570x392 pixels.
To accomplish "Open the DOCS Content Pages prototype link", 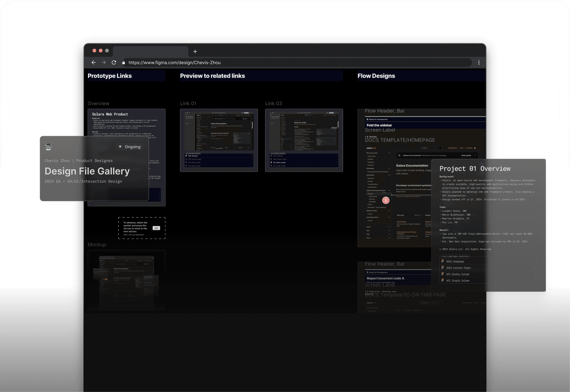I will pyautogui.click(x=458, y=268).
